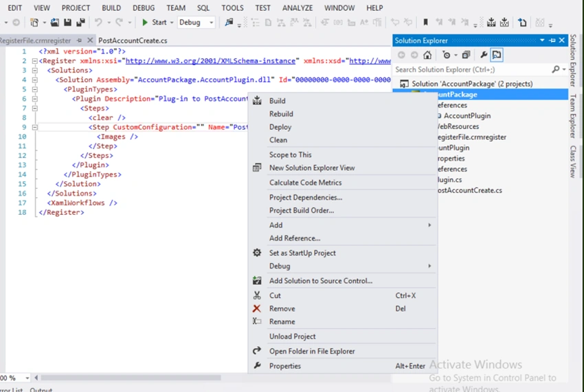Choose Add Reference from context menu
The height and width of the screenshot is (392, 584).
tap(295, 238)
